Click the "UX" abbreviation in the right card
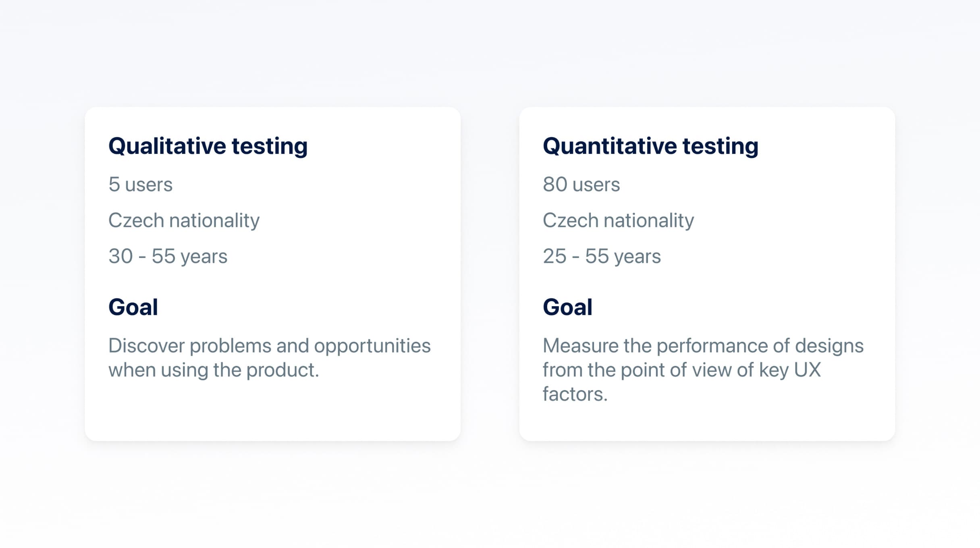Image resolution: width=980 pixels, height=548 pixels. click(x=807, y=370)
